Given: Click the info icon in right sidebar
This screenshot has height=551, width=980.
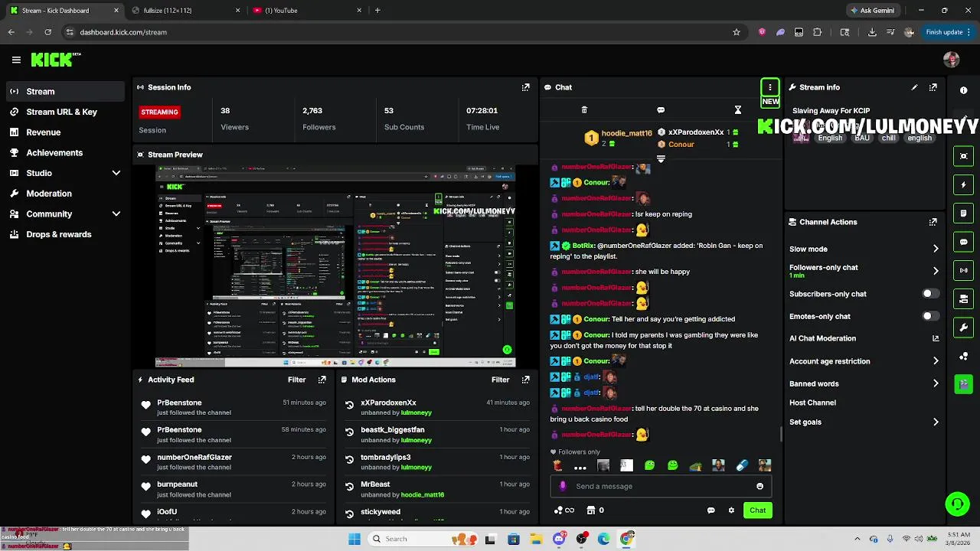Looking at the screenshot, I should (964, 90).
